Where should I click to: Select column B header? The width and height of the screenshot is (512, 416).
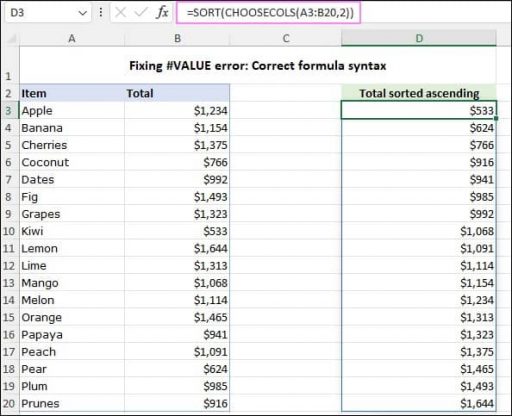coord(177,39)
